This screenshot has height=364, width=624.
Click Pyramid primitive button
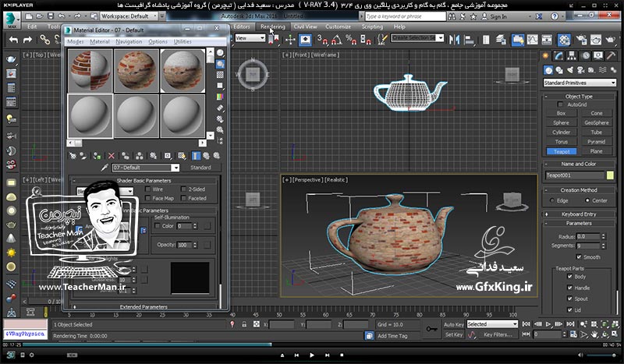point(596,142)
